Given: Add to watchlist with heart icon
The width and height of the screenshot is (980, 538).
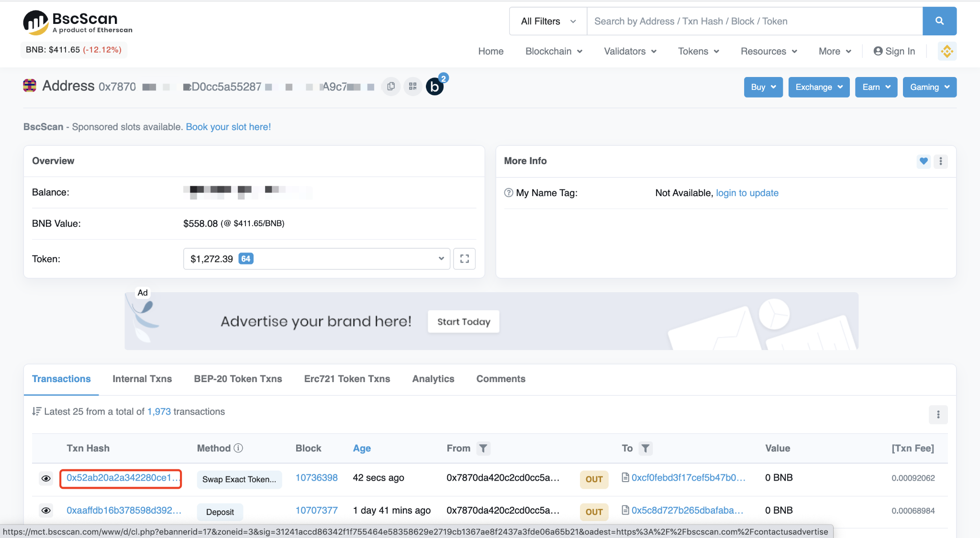Looking at the screenshot, I should click(x=924, y=161).
